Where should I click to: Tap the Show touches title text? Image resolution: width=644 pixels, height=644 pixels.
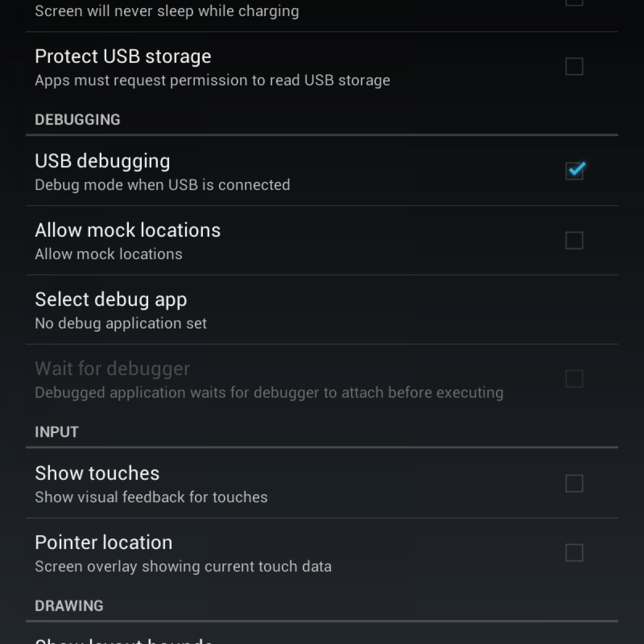pyautogui.click(x=97, y=473)
